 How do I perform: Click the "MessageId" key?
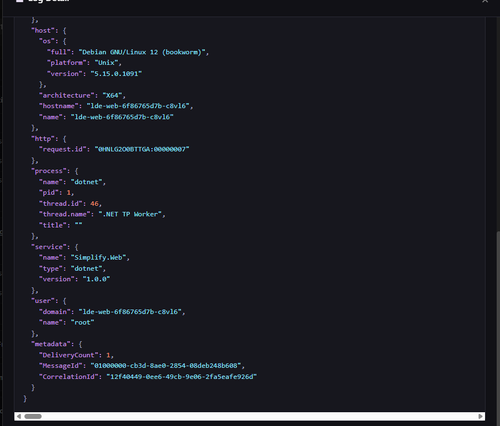(x=61, y=366)
